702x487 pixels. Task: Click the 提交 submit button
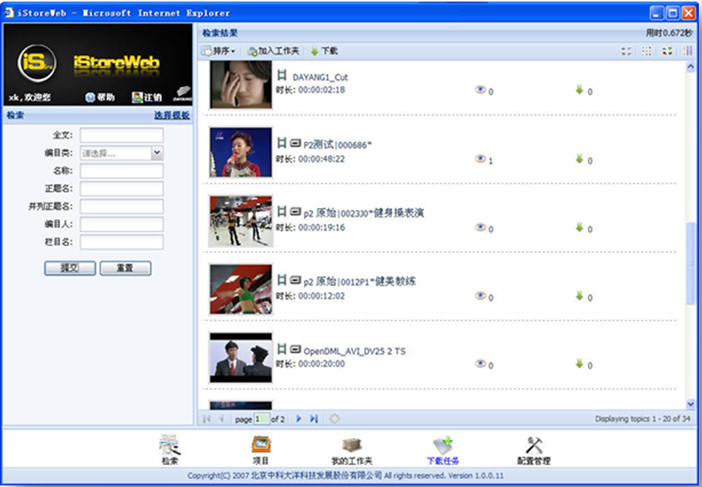pyautogui.click(x=70, y=268)
